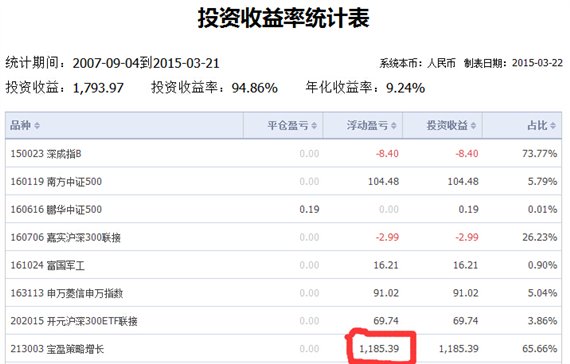Sort by the 占比 column sort arrows
Image resolution: width=570 pixels, height=364 pixels.
pyautogui.click(x=553, y=126)
